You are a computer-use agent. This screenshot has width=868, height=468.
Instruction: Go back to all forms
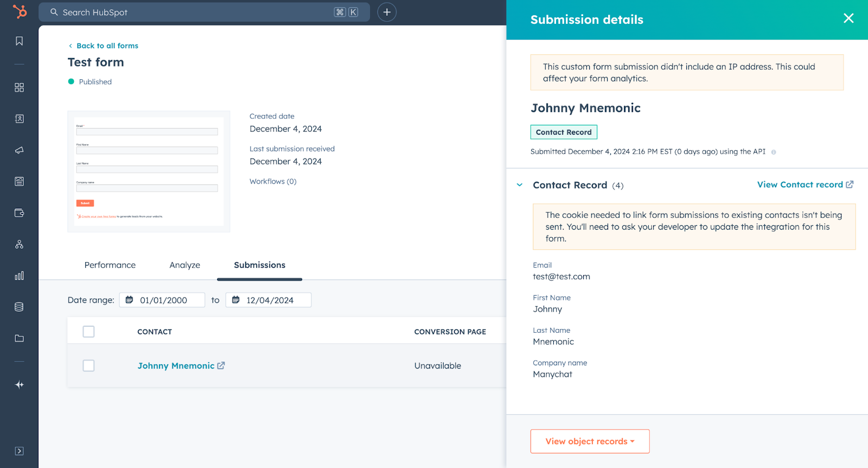click(x=107, y=46)
